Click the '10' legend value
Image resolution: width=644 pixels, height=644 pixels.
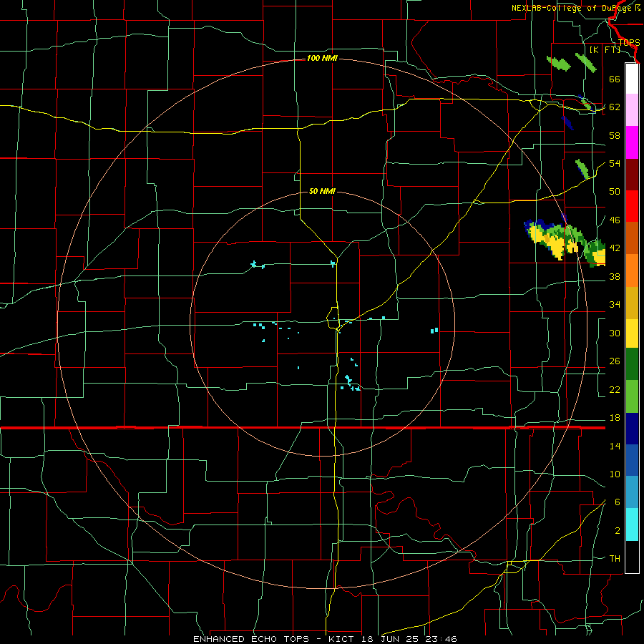point(615,474)
